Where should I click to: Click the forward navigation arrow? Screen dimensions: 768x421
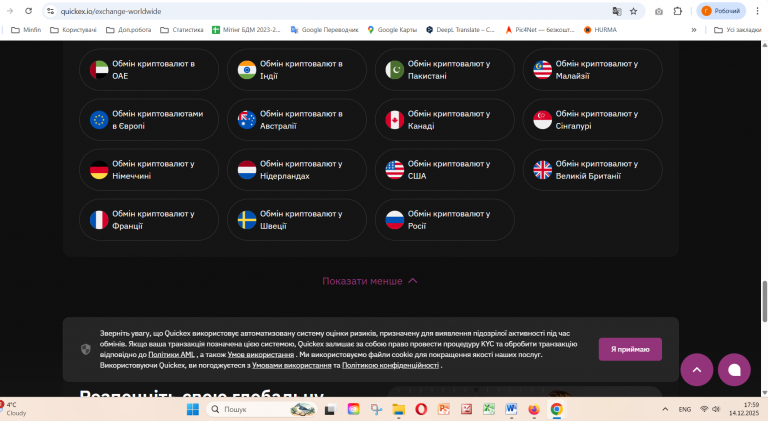pyautogui.click(x=10, y=11)
